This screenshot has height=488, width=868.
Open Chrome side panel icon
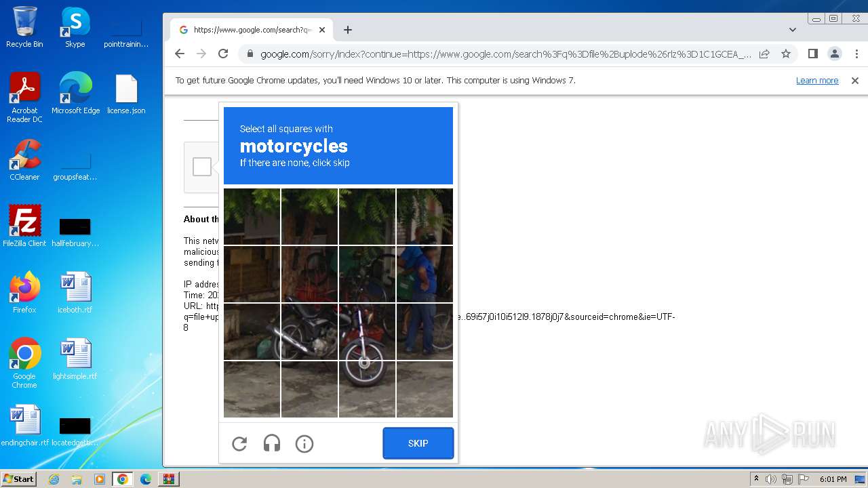(813, 54)
